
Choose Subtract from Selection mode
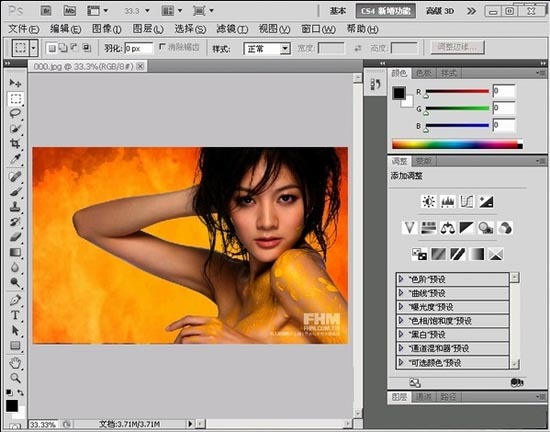(x=75, y=48)
